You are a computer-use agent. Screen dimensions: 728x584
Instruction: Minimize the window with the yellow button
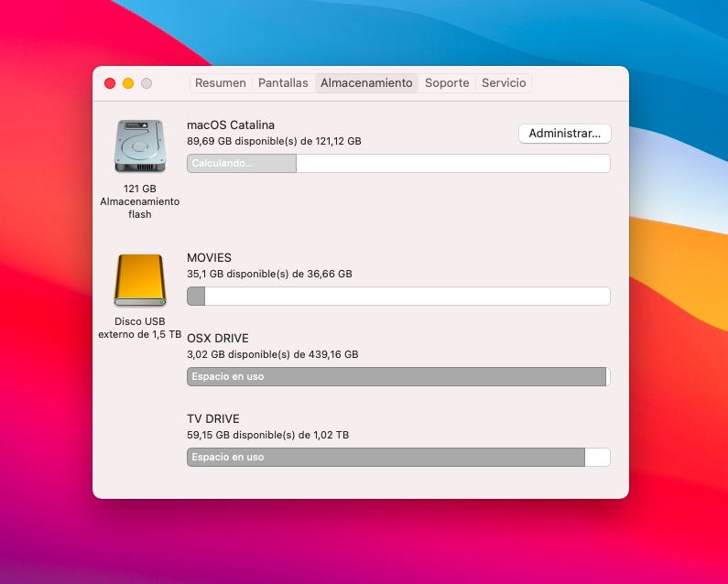pos(128,83)
